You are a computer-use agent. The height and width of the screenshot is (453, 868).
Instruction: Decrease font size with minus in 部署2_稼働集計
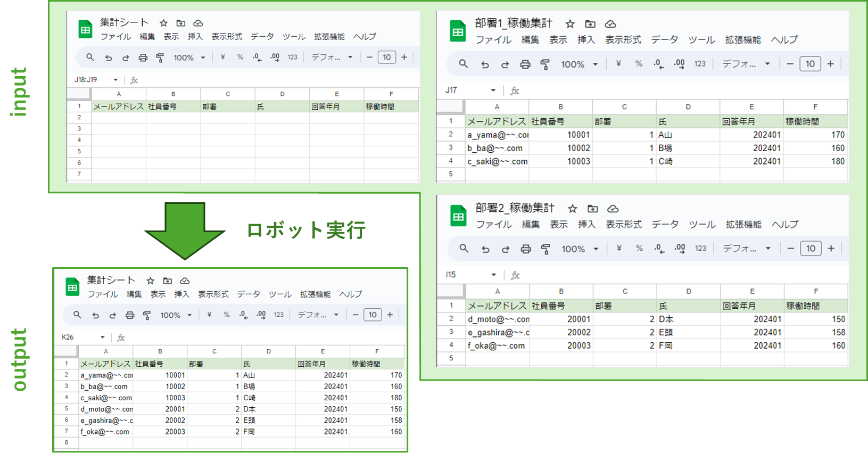pyautogui.click(x=791, y=248)
